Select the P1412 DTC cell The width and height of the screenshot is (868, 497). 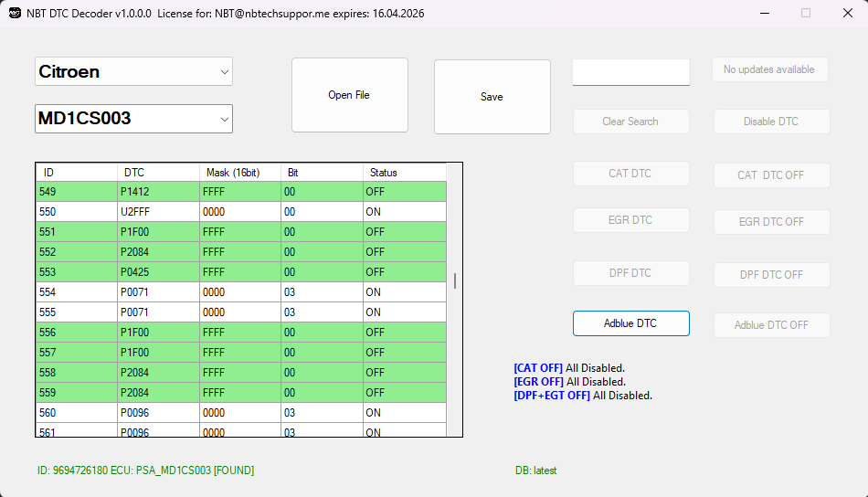click(x=158, y=192)
